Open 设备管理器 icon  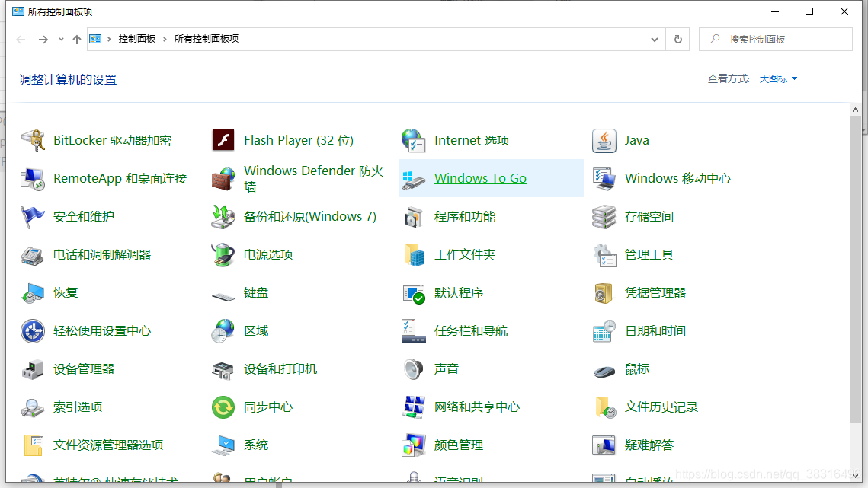click(33, 369)
